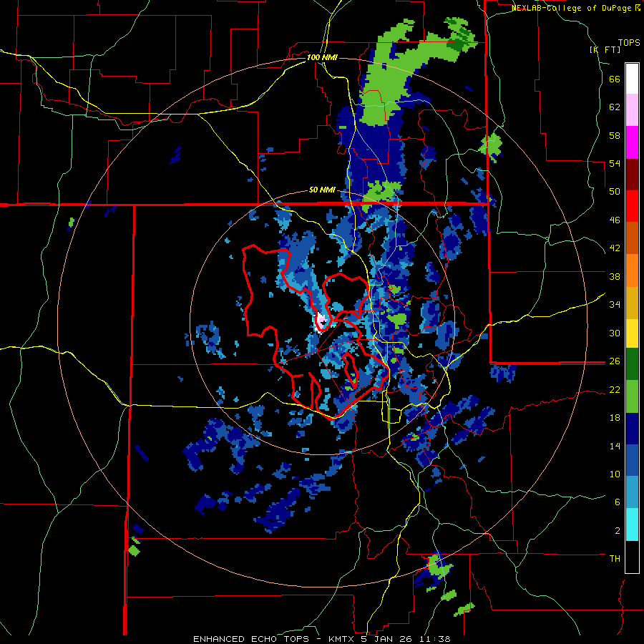Screen dimensions: 644x644
Task: Pick the light green legend swatch
Action: pyautogui.click(x=632, y=396)
